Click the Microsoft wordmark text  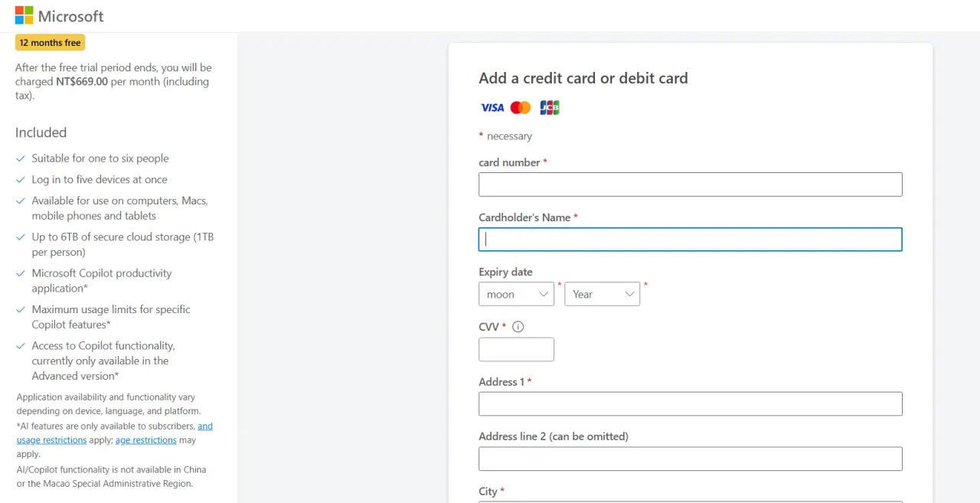click(x=71, y=15)
